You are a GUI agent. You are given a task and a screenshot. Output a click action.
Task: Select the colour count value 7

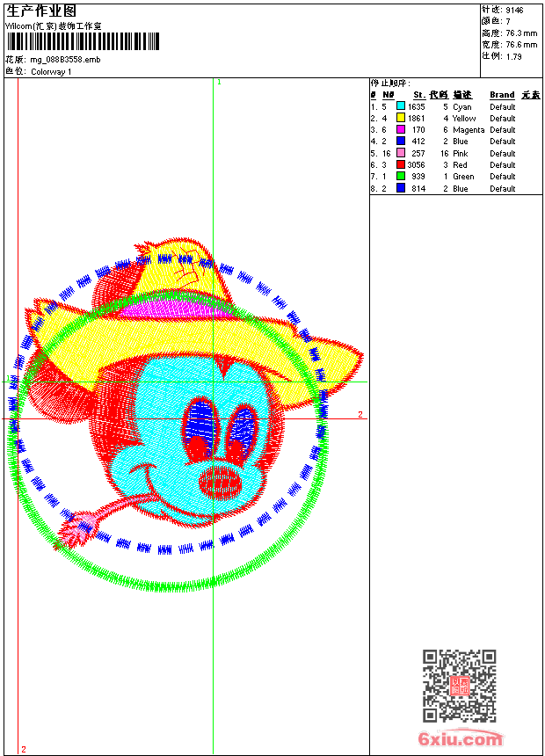pos(508,21)
